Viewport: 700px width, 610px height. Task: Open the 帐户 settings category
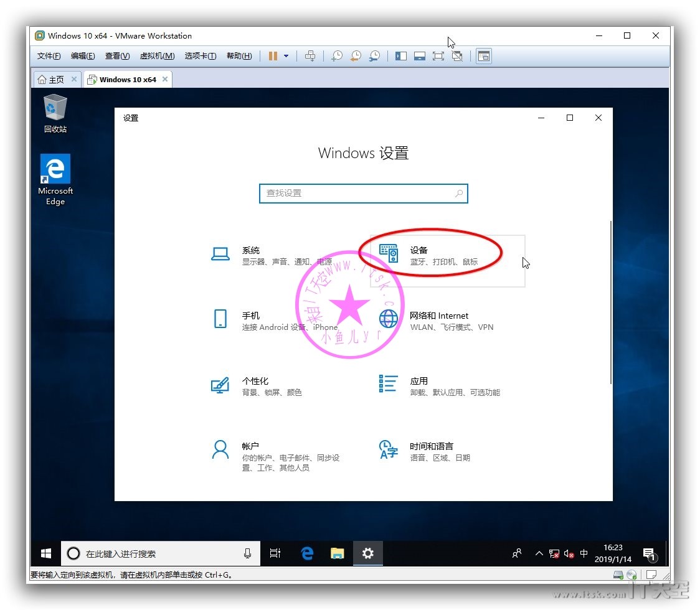[279, 456]
